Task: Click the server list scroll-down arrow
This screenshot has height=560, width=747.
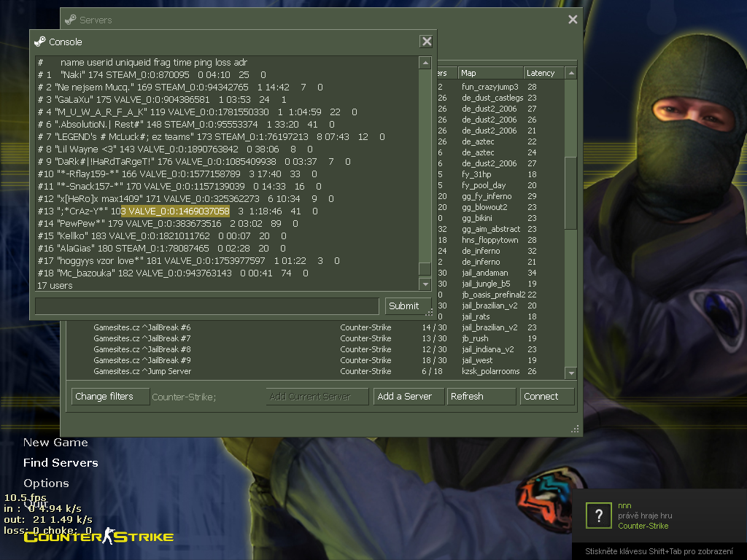Action: [571, 372]
